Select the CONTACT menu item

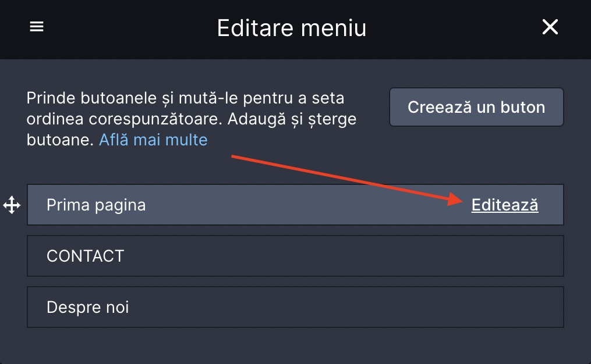pyautogui.click(x=85, y=256)
